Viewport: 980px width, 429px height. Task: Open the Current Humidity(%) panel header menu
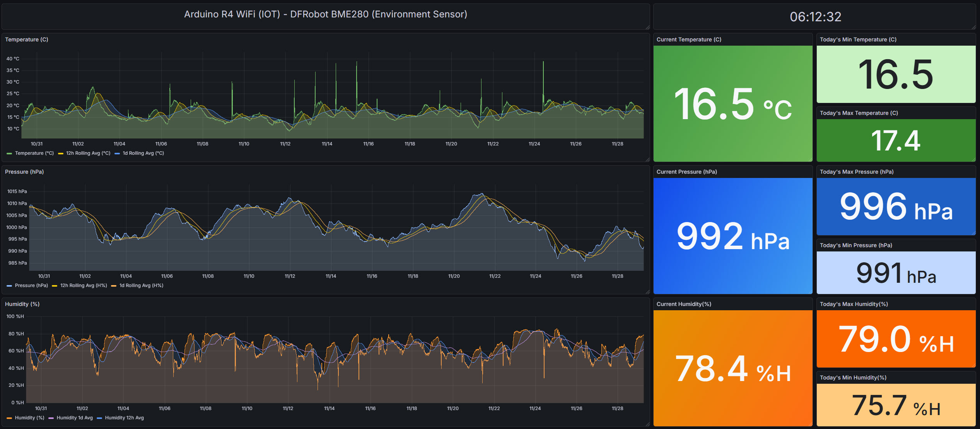683,304
